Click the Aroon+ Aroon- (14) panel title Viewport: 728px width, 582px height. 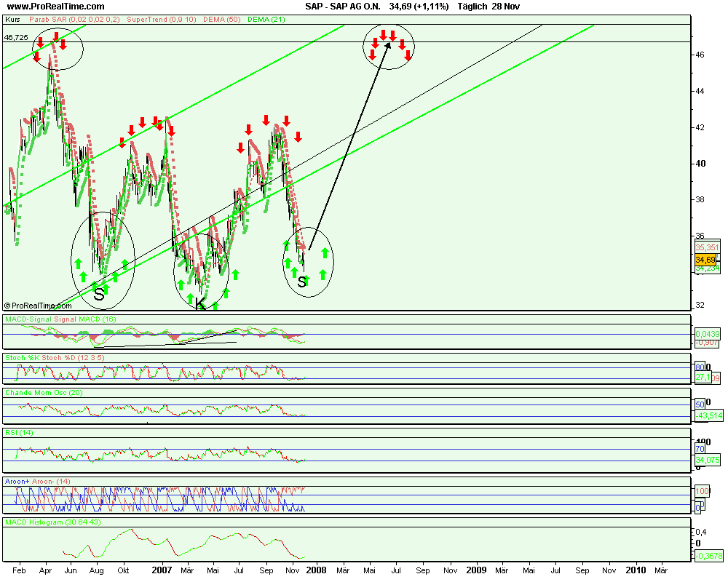pos(38,482)
